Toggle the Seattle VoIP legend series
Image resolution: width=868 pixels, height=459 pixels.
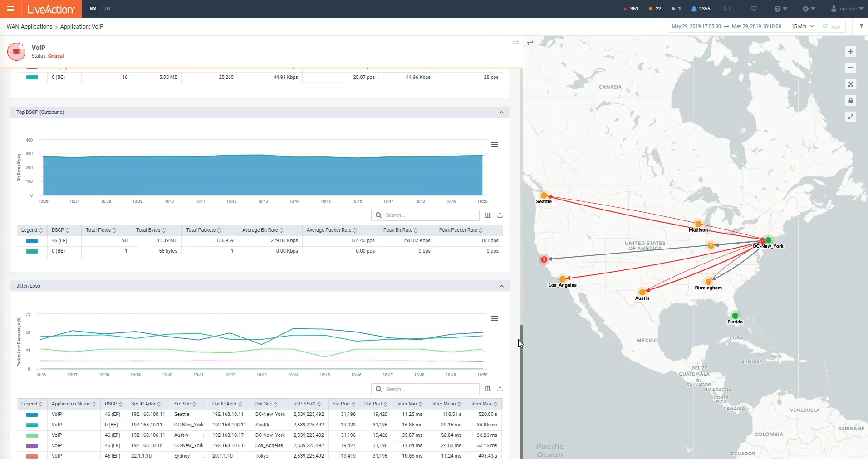click(32, 415)
